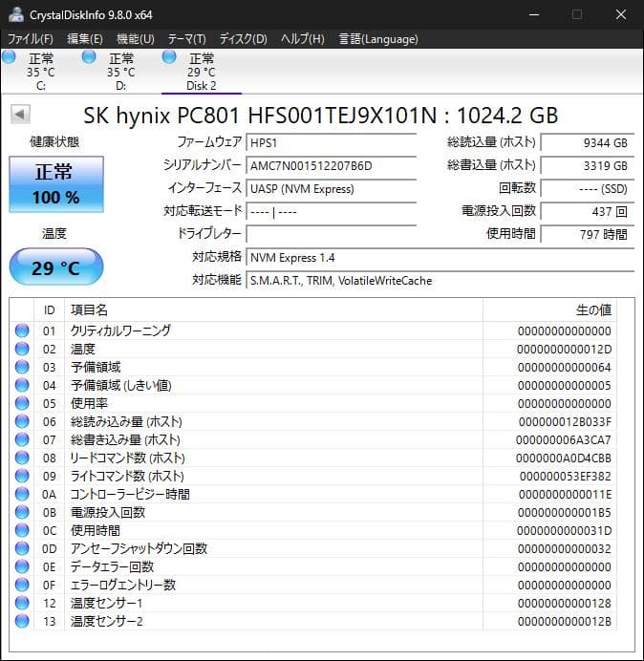Click the 総書込量 value 3319 GB
The image size is (644, 661).
tap(587, 165)
